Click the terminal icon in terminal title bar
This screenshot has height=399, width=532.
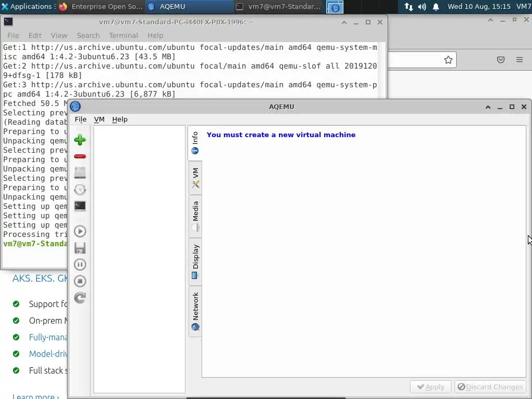(x=8, y=22)
